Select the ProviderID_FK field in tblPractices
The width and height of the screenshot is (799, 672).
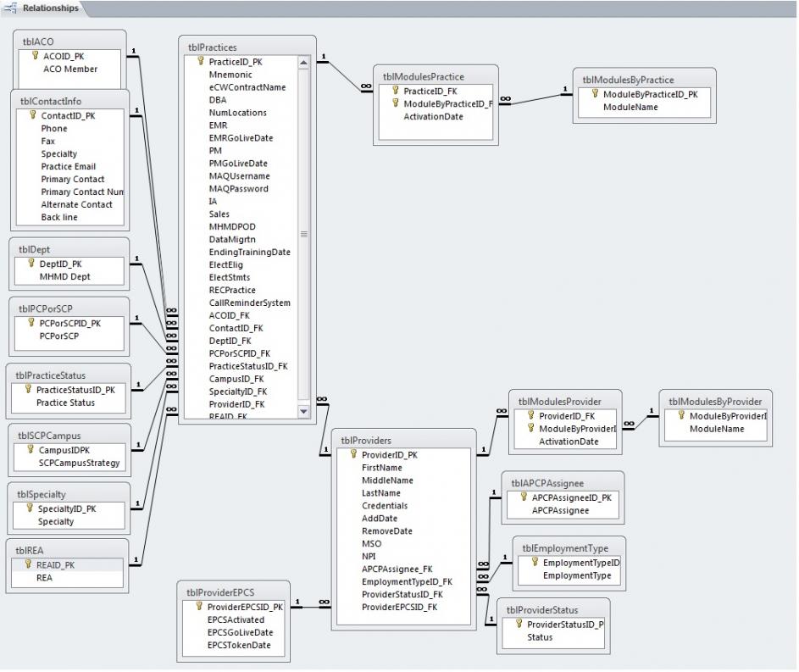click(x=237, y=404)
